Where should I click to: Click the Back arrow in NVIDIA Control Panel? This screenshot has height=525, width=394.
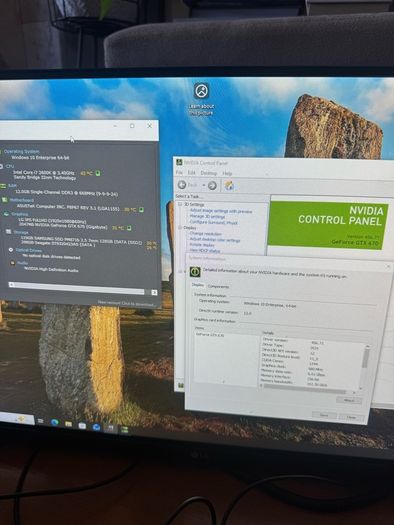(x=182, y=184)
